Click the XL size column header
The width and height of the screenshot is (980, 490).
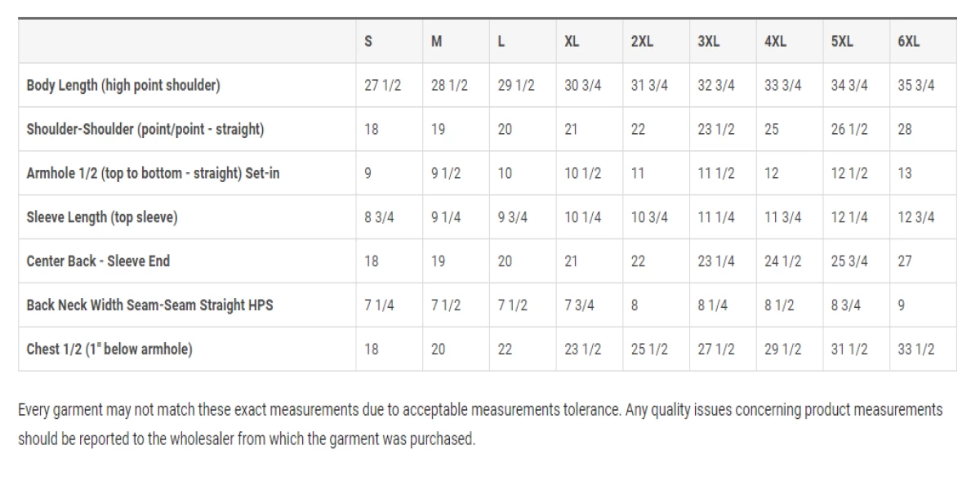point(572,42)
